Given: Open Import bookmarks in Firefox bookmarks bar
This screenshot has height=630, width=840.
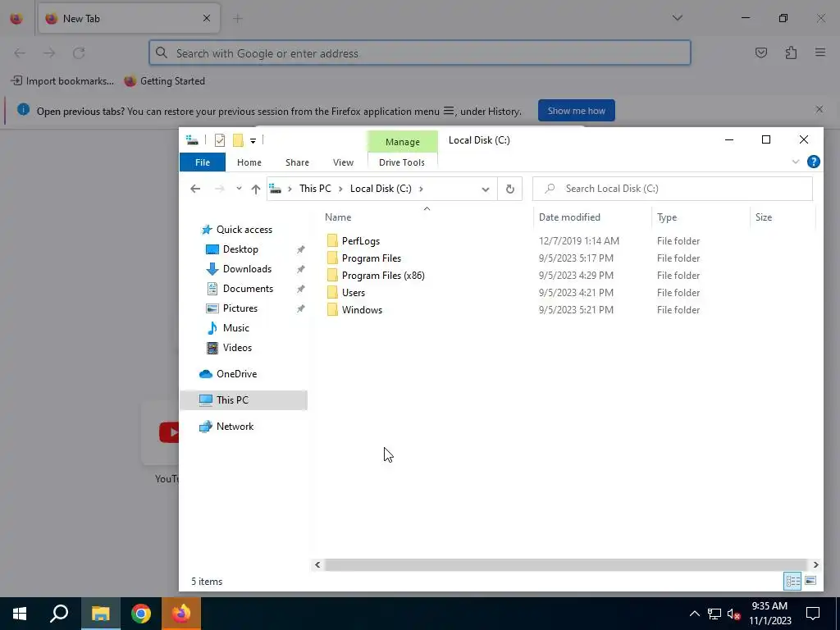Looking at the screenshot, I should click(62, 81).
